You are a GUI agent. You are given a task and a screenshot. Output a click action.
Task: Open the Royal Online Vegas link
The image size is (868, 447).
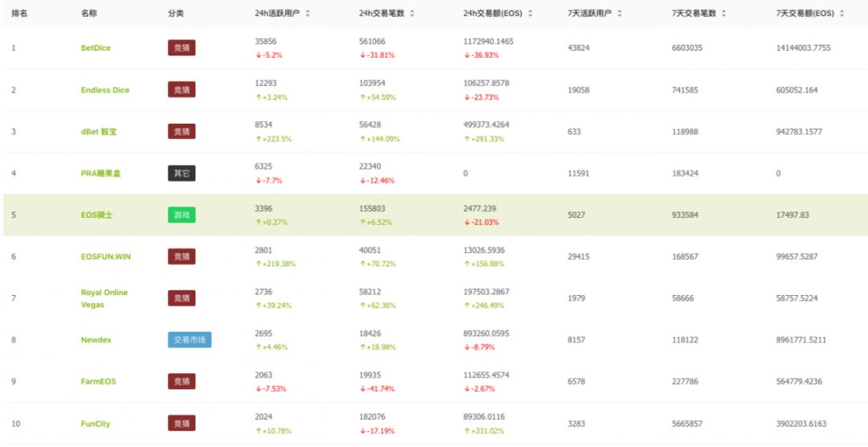104,298
